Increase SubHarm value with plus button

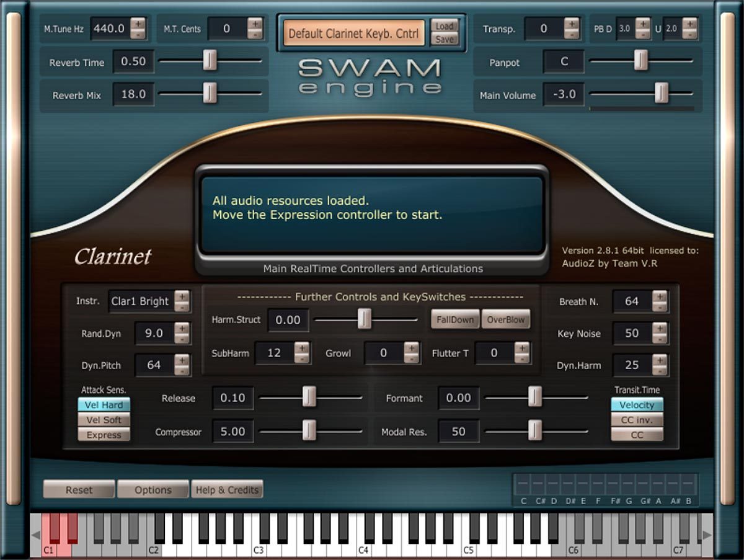(301, 348)
